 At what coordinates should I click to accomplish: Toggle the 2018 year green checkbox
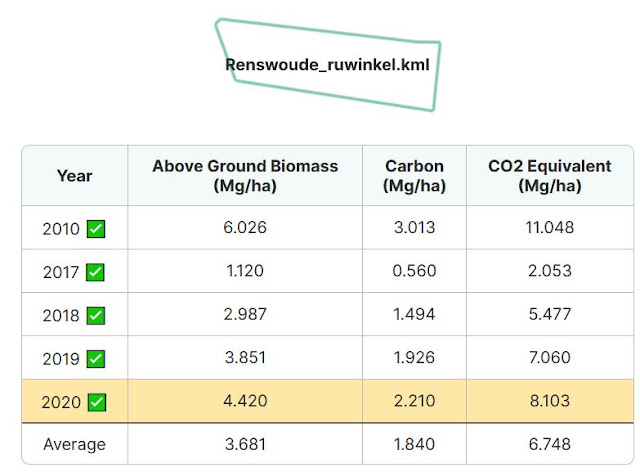[x=96, y=316]
